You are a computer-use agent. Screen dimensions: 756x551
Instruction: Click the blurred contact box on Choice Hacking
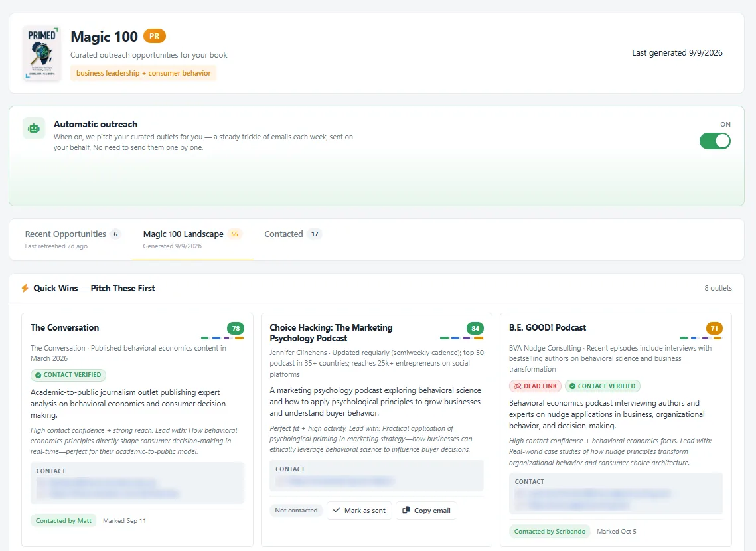point(376,476)
